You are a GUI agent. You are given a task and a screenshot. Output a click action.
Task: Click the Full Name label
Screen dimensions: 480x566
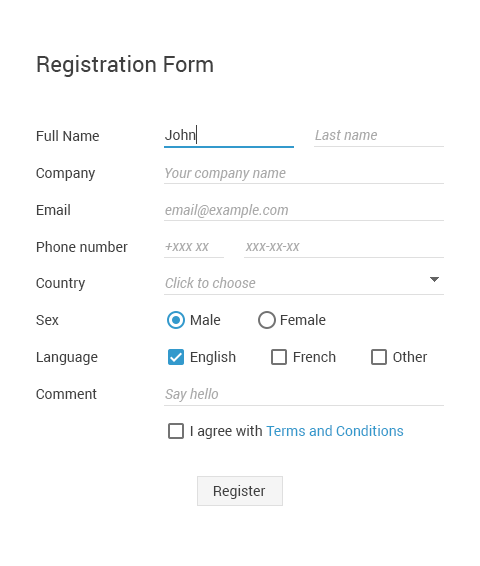(x=67, y=136)
